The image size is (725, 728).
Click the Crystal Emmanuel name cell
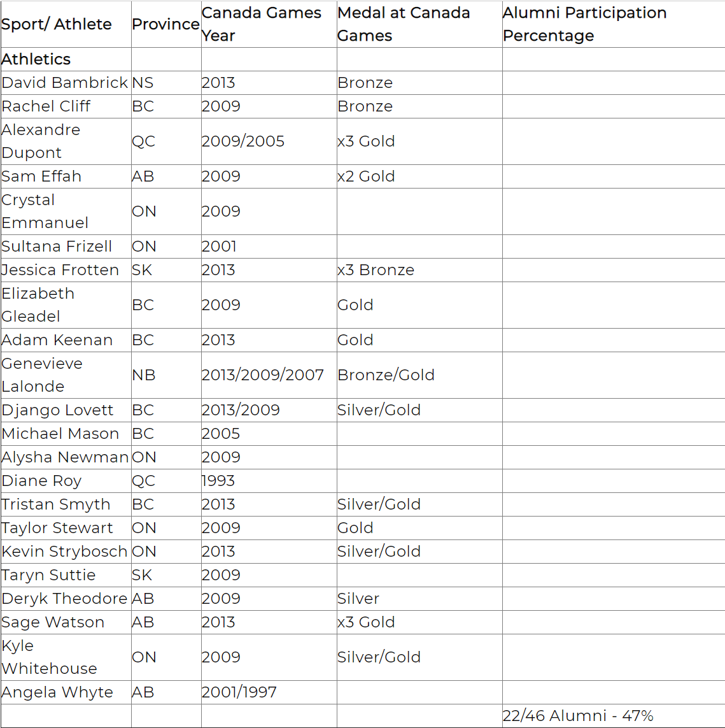[45, 211]
